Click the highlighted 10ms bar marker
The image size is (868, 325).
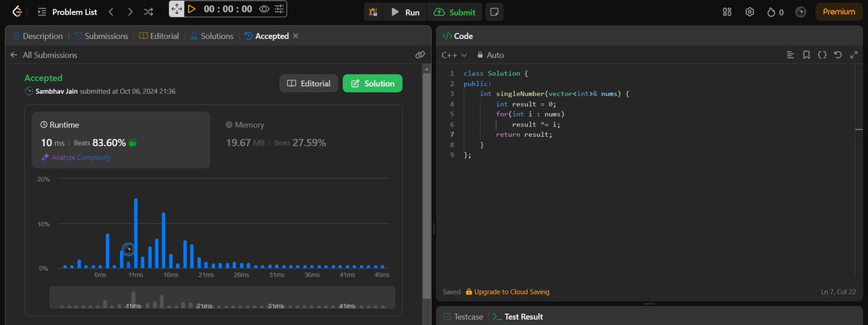coord(128,249)
